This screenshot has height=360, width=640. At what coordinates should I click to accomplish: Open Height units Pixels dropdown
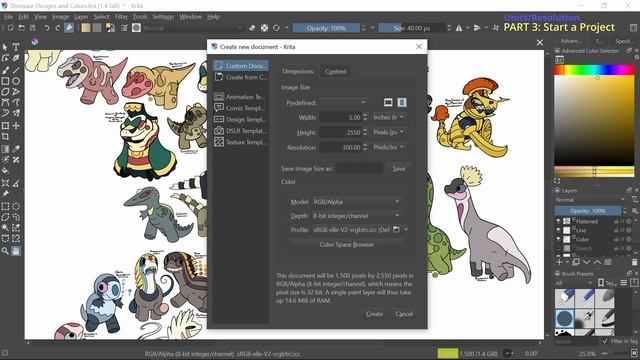388,132
